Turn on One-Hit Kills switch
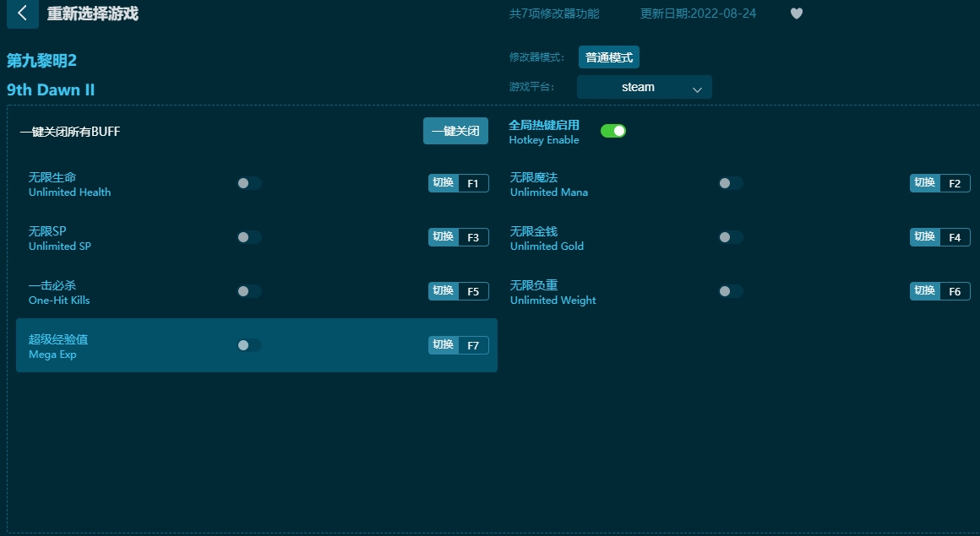The image size is (980, 536). 248,291
